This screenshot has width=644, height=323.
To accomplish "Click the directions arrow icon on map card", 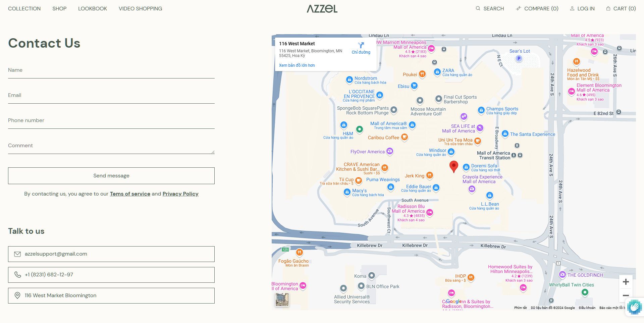I will tap(361, 45).
